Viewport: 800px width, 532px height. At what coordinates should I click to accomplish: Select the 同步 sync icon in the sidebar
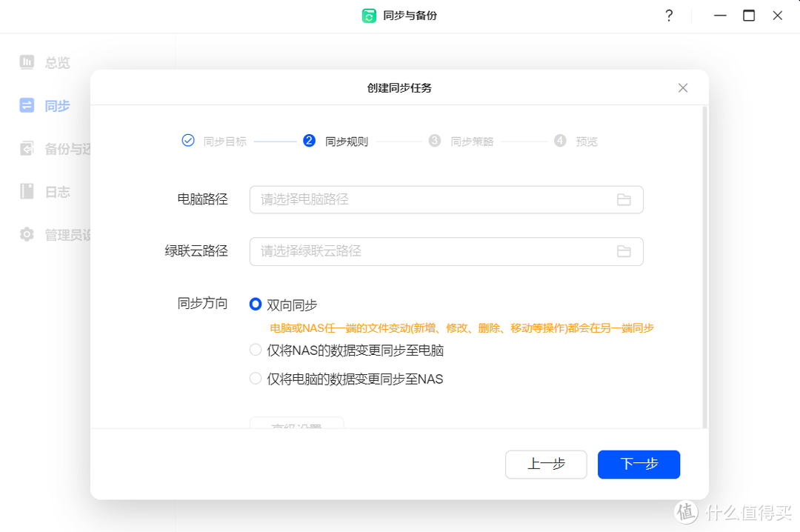[x=27, y=105]
